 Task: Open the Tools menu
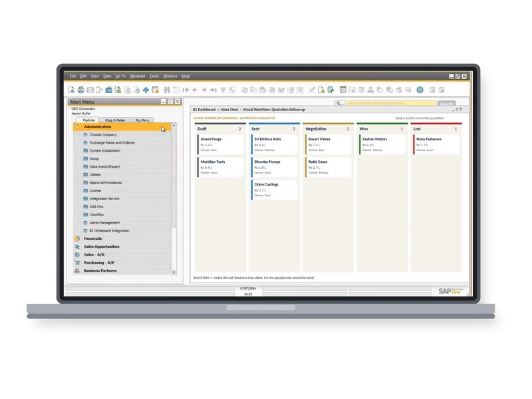point(154,76)
